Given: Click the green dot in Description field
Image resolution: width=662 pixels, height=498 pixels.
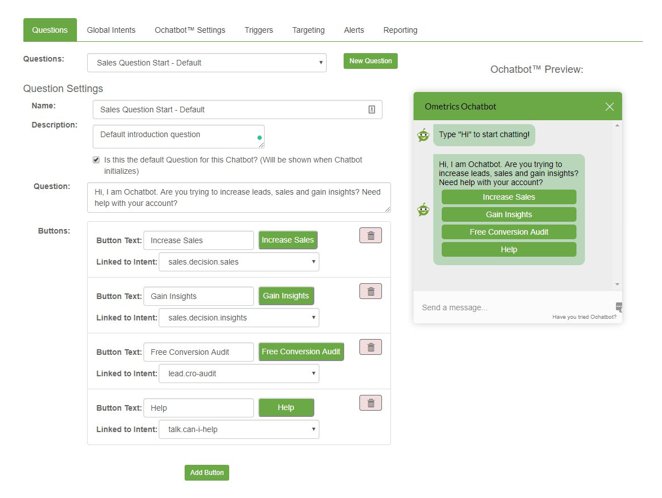Looking at the screenshot, I should tap(259, 138).
